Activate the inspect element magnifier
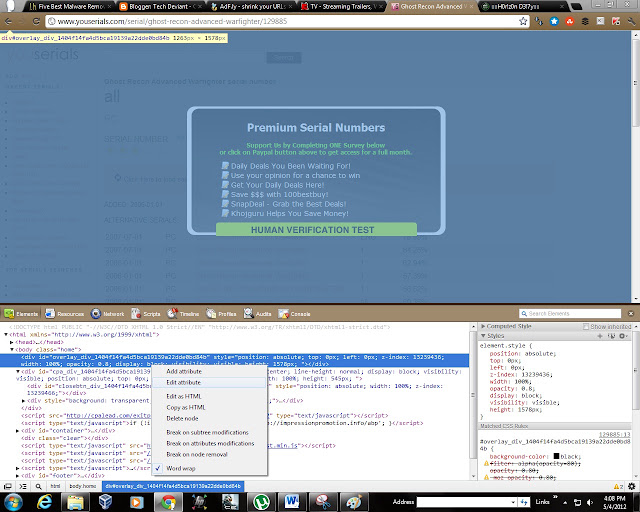Viewport: 640px width, 512px height. 38,486
